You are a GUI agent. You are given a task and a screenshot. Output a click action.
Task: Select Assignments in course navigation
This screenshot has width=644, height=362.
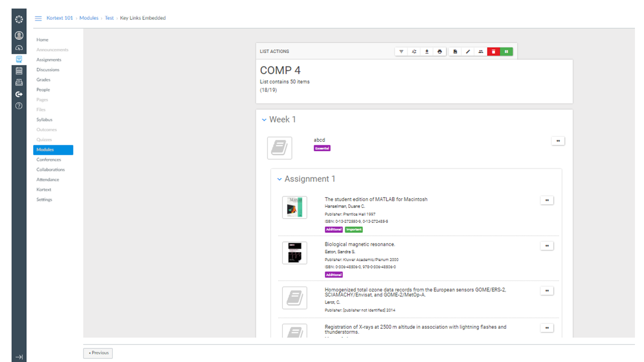click(49, 60)
